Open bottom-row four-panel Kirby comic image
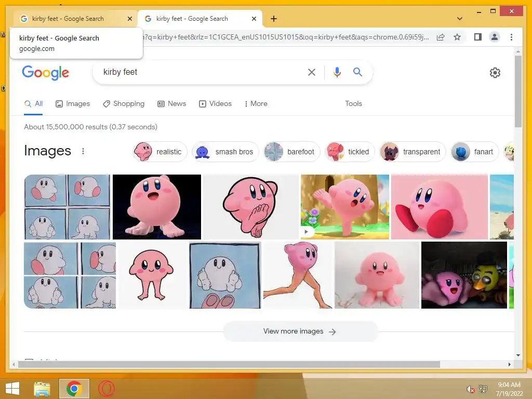532x399 pixels. pos(70,275)
